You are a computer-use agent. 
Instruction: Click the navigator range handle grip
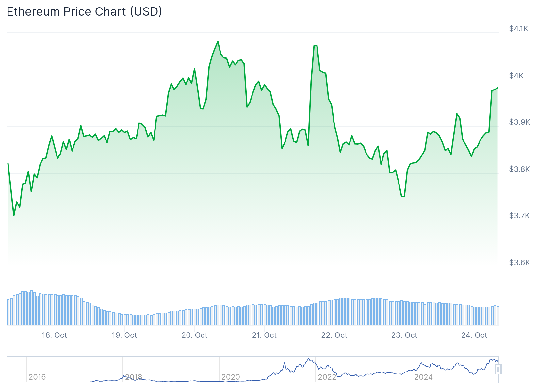point(498,369)
